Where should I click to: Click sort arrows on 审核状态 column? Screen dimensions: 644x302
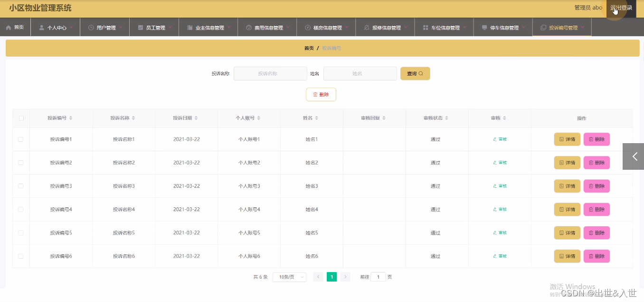click(447, 118)
